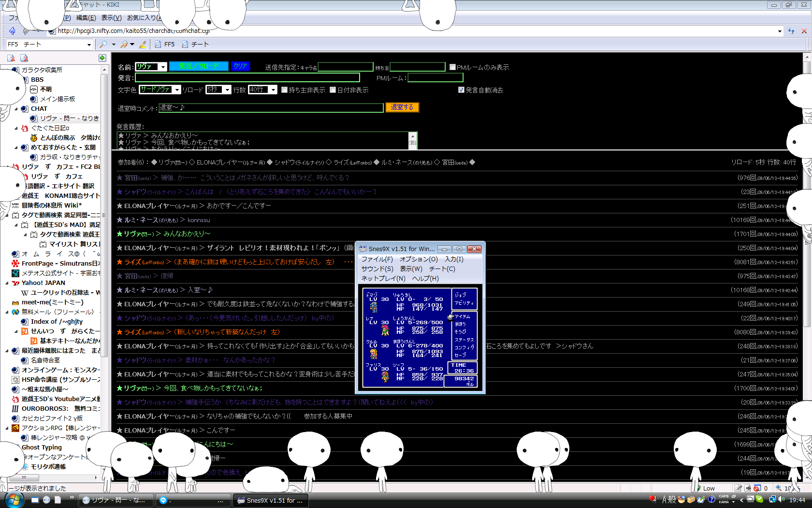
Task: Toggle the 日付非表示 checkbox
Action: point(333,90)
